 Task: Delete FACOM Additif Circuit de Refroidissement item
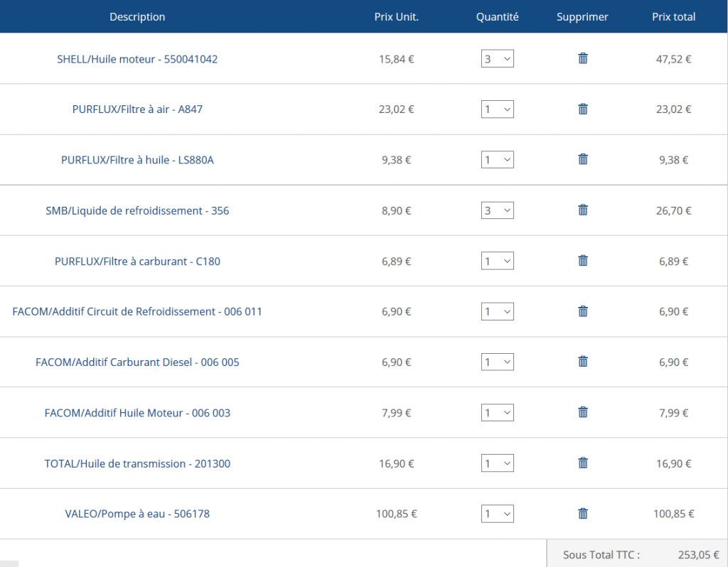pos(583,311)
